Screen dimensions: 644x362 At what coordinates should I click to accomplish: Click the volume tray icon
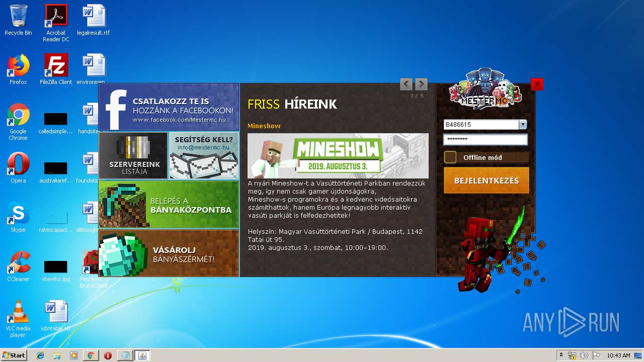pyautogui.click(x=584, y=355)
